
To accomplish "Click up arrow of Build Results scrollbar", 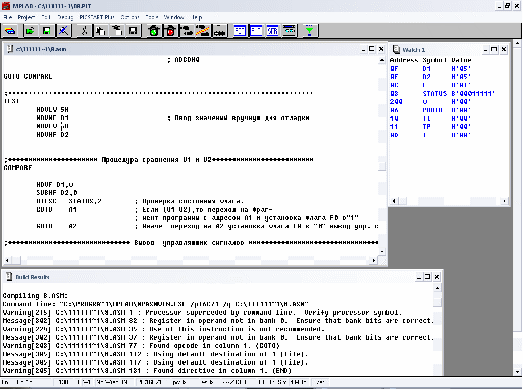I will [437, 288].
